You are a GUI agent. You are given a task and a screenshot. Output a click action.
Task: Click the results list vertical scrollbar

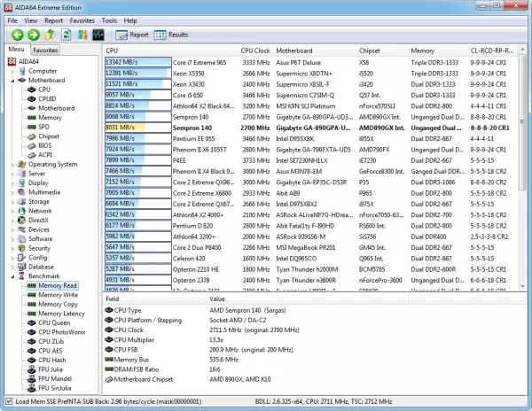523,122
